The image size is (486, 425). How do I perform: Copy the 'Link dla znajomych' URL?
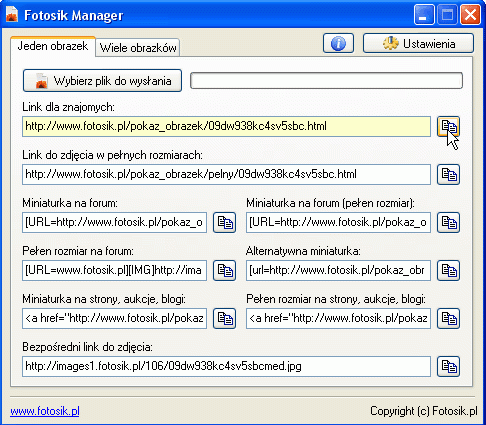click(x=448, y=126)
